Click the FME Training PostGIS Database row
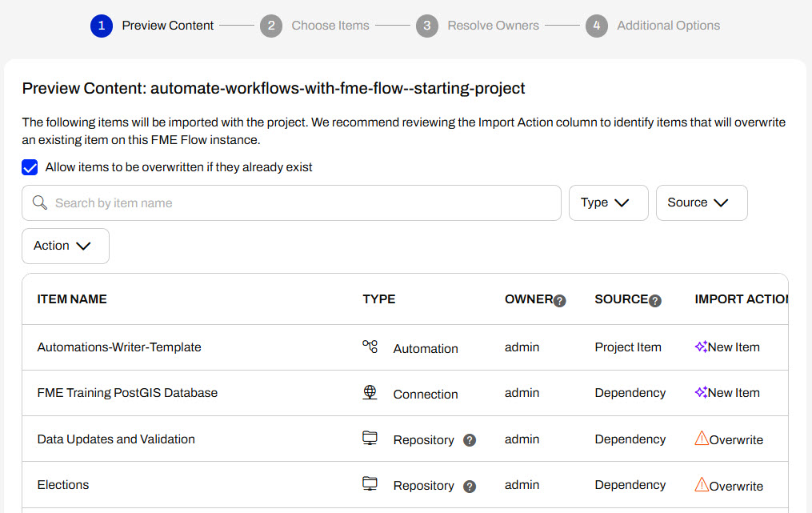The height and width of the screenshot is (513, 812). click(127, 392)
